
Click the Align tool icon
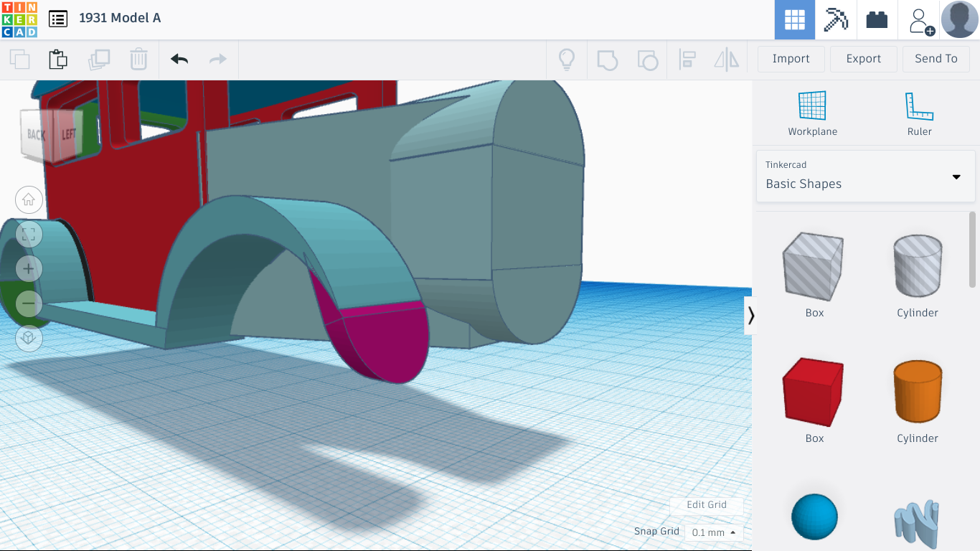click(x=687, y=59)
